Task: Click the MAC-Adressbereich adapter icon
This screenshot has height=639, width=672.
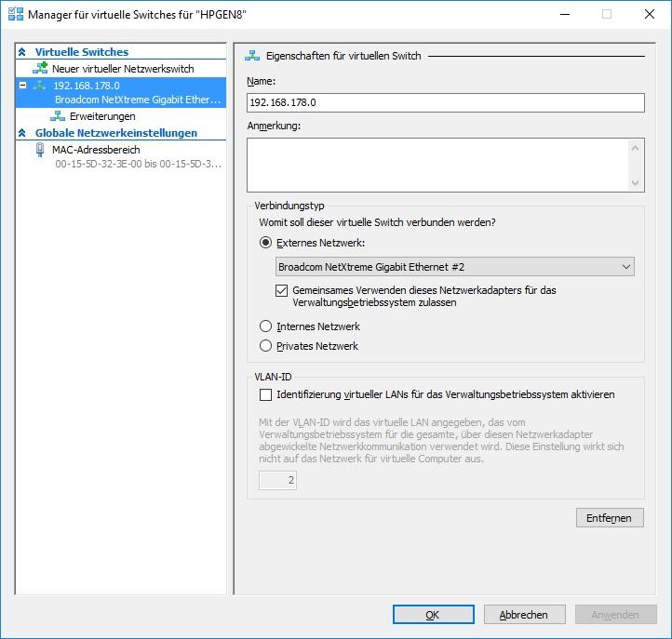Action: point(40,150)
